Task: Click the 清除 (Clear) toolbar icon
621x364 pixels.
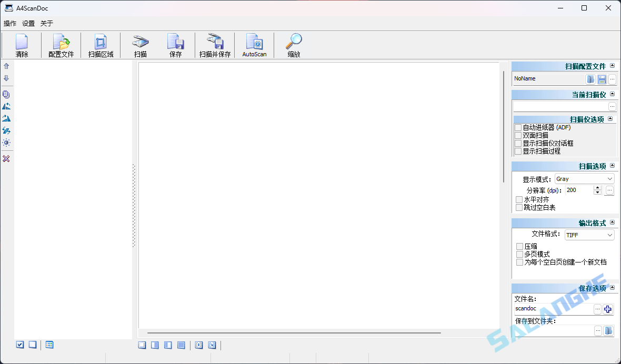Action: tap(22, 45)
